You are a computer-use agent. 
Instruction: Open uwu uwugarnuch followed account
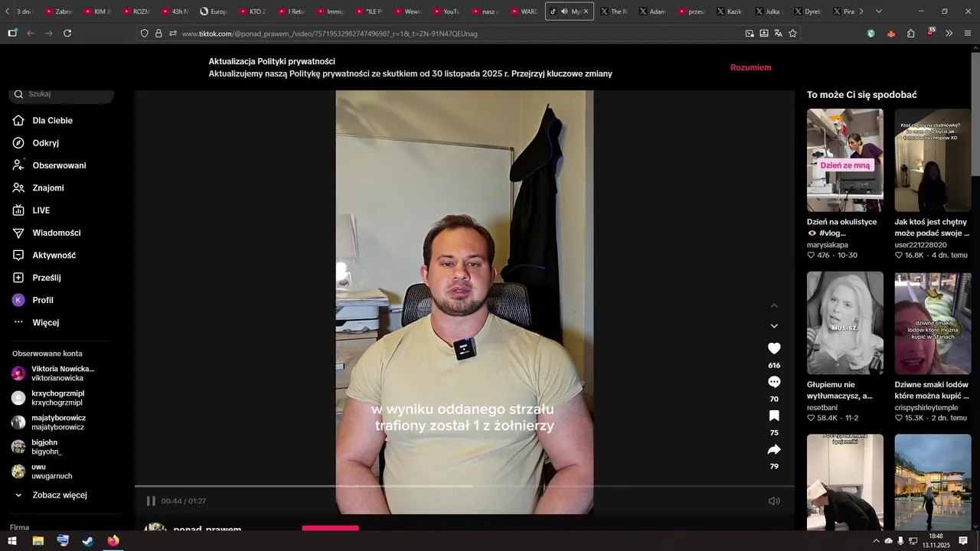click(x=42, y=471)
